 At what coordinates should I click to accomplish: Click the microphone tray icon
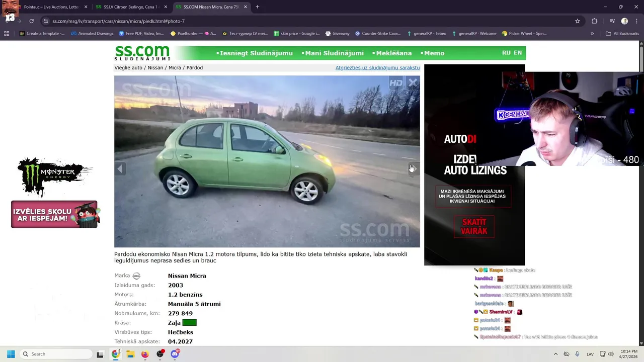point(577,354)
